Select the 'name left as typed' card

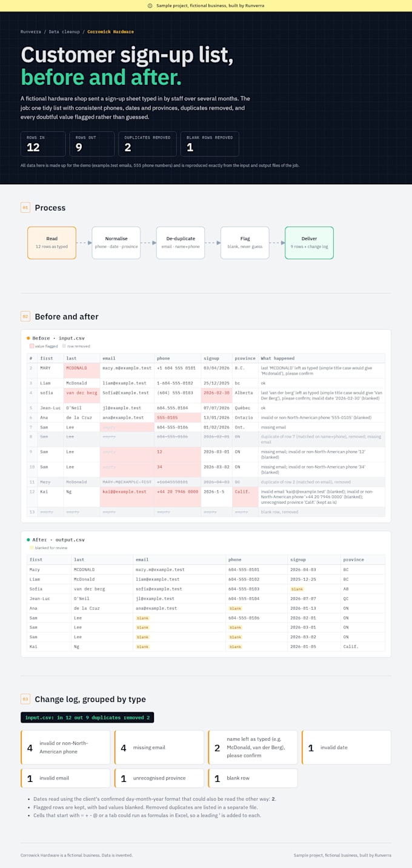pos(253,747)
